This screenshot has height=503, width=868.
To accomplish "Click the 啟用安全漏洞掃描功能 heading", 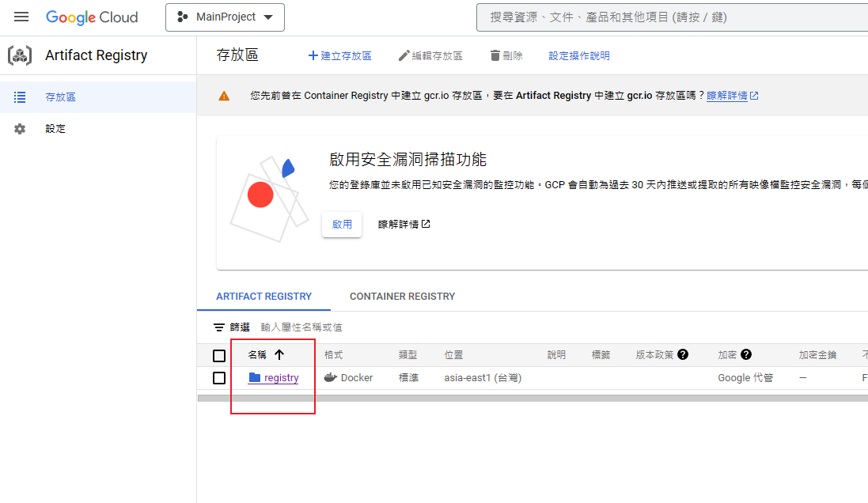I will (x=408, y=160).
